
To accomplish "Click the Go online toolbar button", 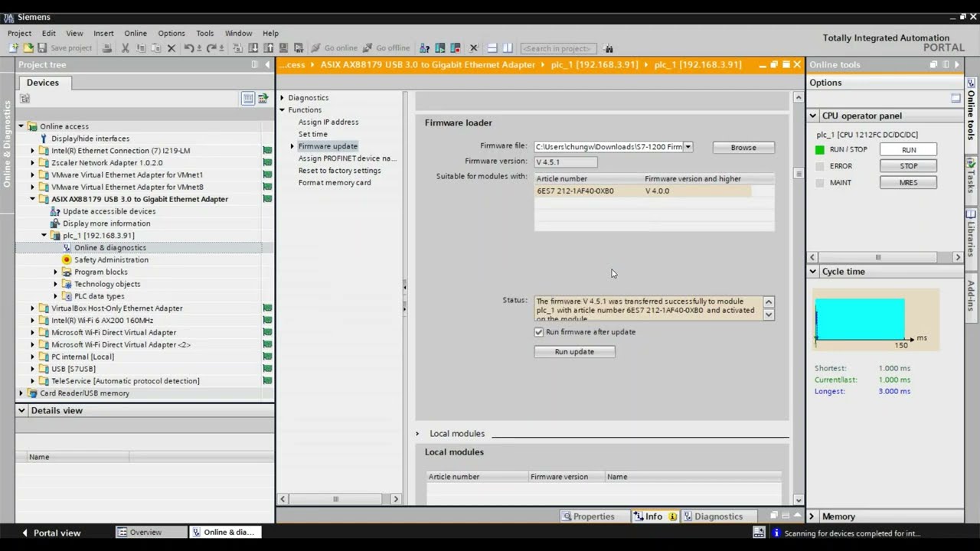I will click(334, 47).
